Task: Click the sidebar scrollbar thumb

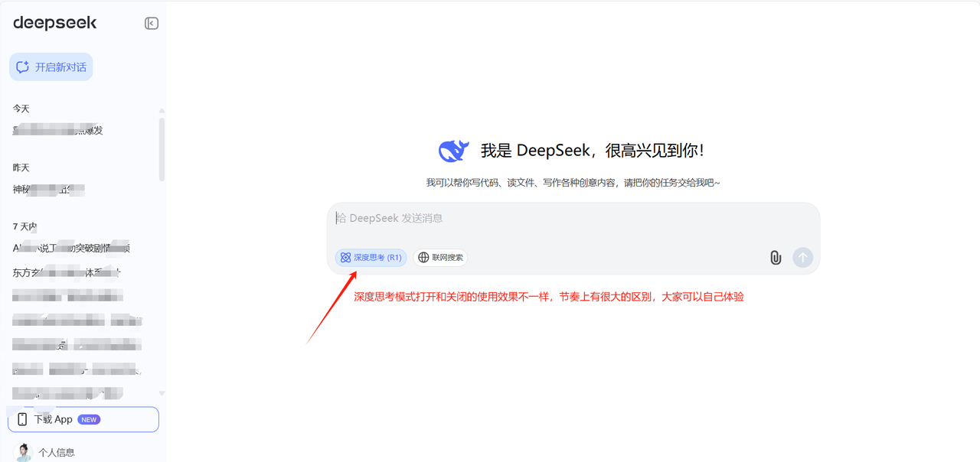Action: pyautogui.click(x=162, y=149)
